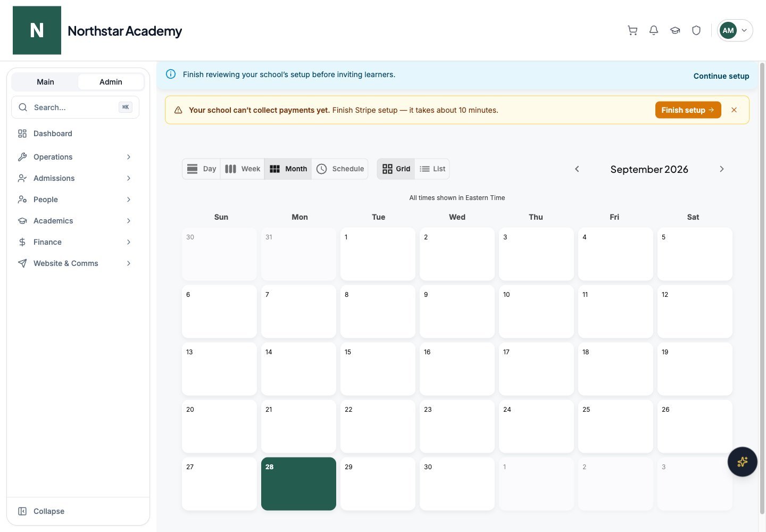Image resolution: width=766 pixels, height=532 pixels.
Task: Expand the People section
Action: tap(75, 199)
